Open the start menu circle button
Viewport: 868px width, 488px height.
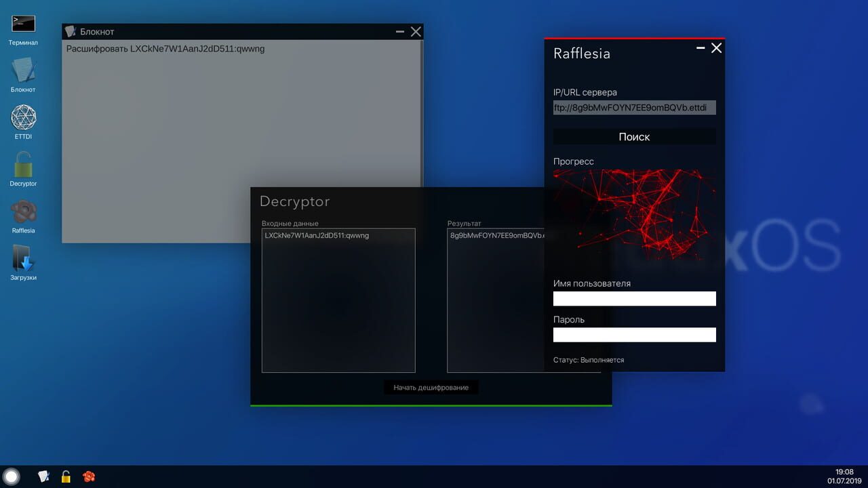11,476
